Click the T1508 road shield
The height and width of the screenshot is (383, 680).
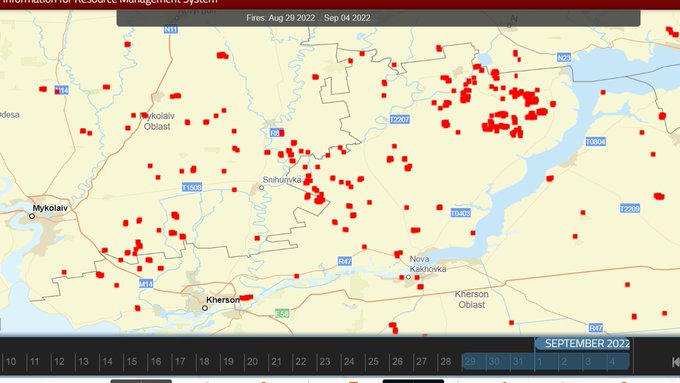tap(192, 187)
